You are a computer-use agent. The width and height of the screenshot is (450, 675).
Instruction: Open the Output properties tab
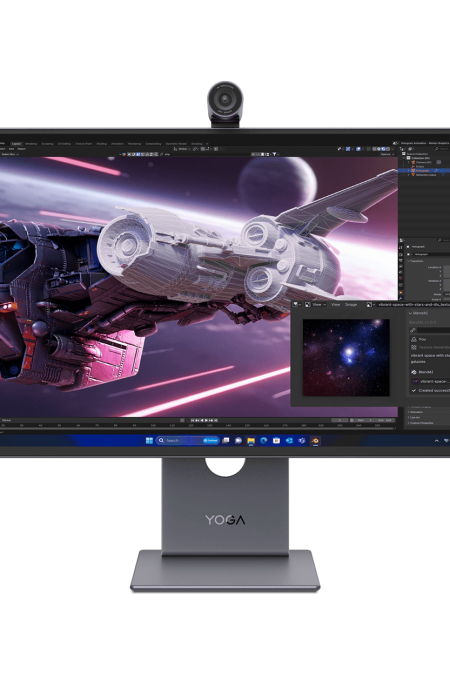[x=401, y=260]
